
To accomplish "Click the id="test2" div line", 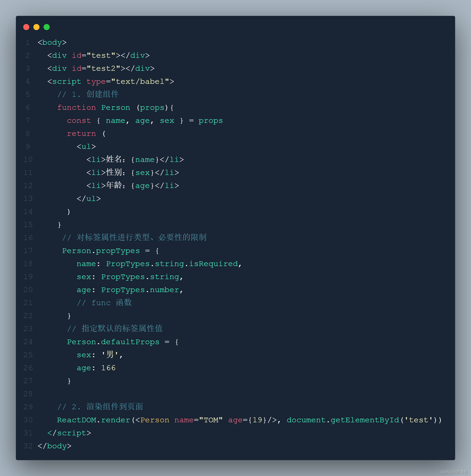I will pyautogui.click(x=101, y=69).
